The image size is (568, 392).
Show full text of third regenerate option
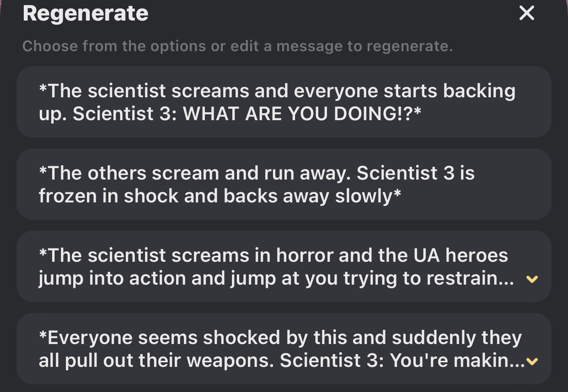531,279
